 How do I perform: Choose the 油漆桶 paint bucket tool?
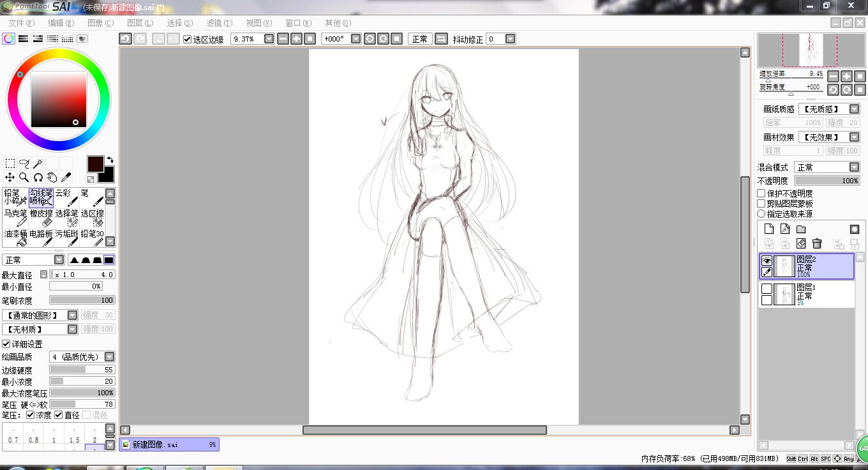point(15,238)
